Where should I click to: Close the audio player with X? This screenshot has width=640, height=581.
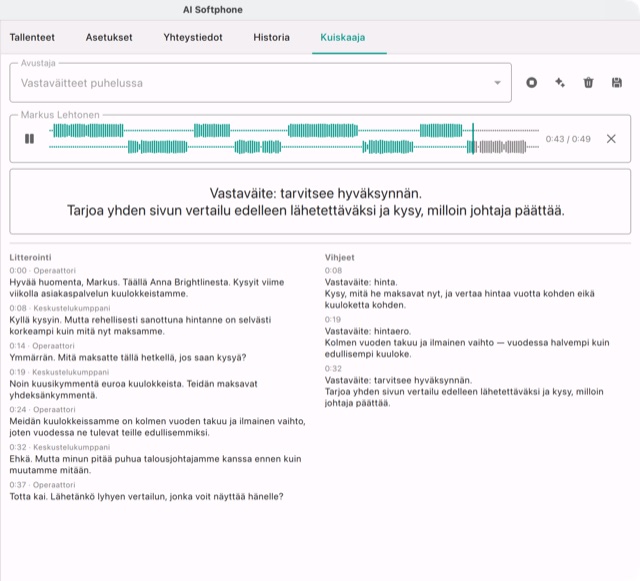pyautogui.click(x=611, y=139)
